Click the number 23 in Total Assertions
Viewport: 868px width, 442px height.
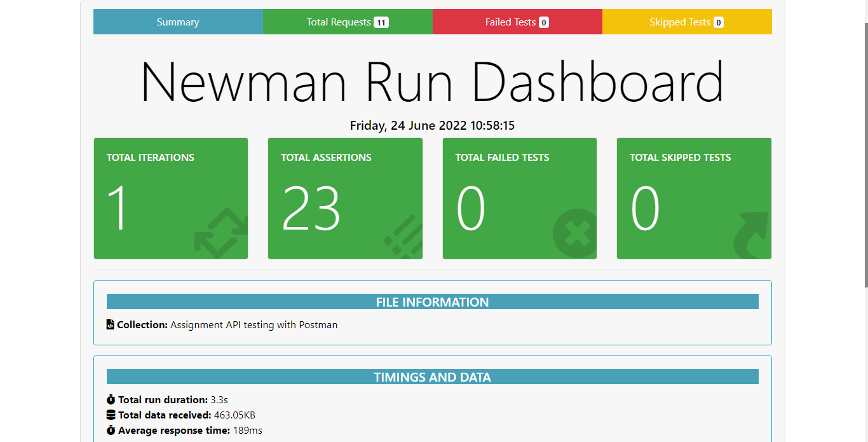point(311,208)
